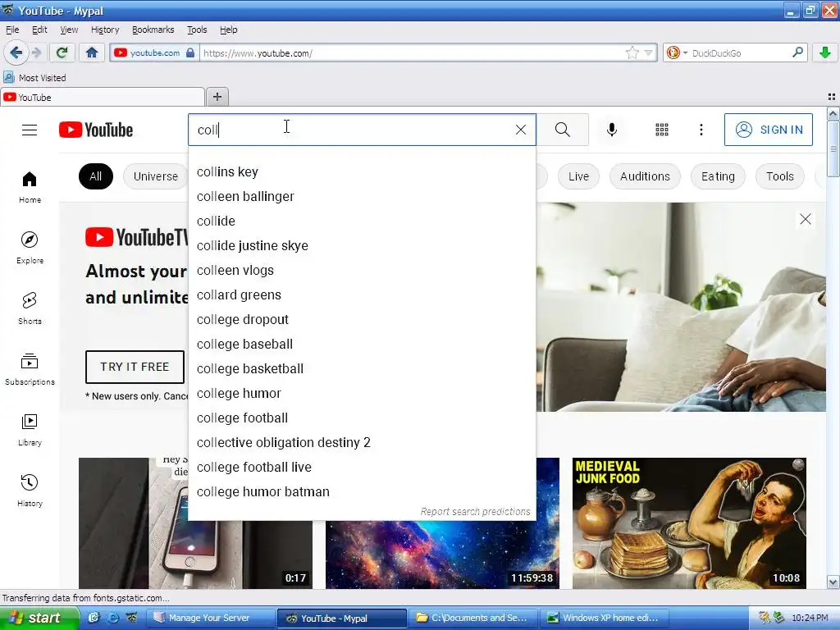
Task: Reload the page with refresh icon
Action: click(62, 52)
